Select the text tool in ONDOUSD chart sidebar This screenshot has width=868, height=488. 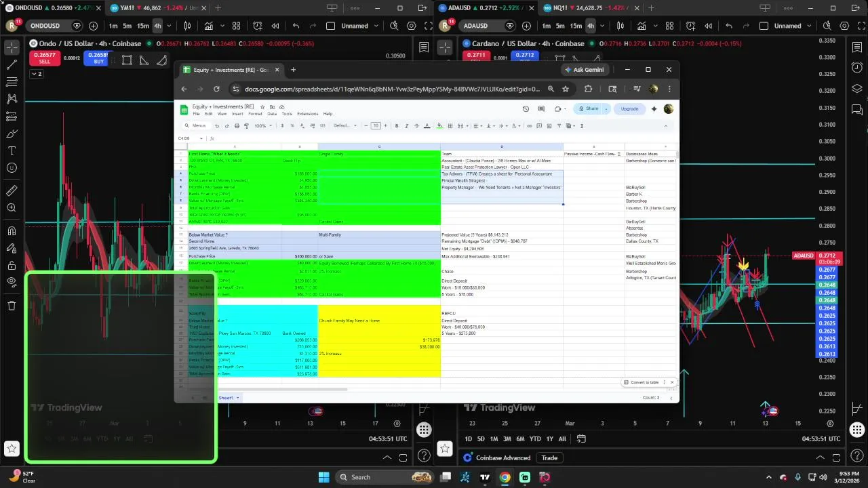click(12, 150)
